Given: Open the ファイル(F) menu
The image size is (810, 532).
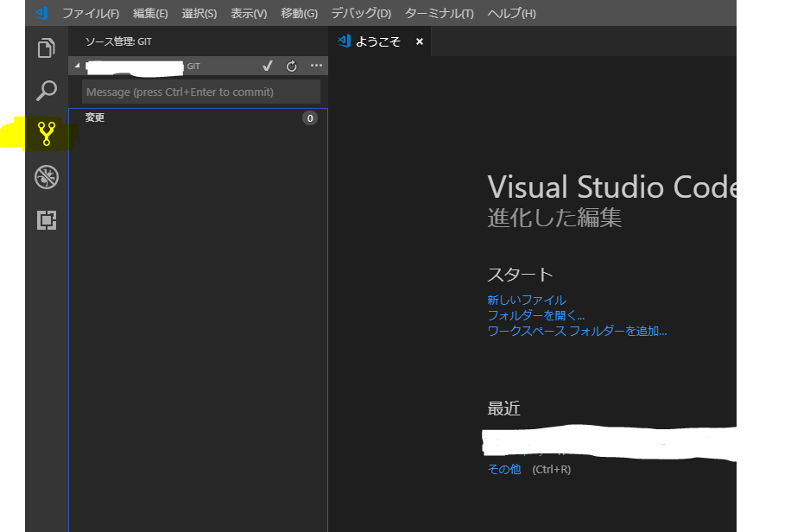Looking at the screenshot, I should [x=91, y=14].
